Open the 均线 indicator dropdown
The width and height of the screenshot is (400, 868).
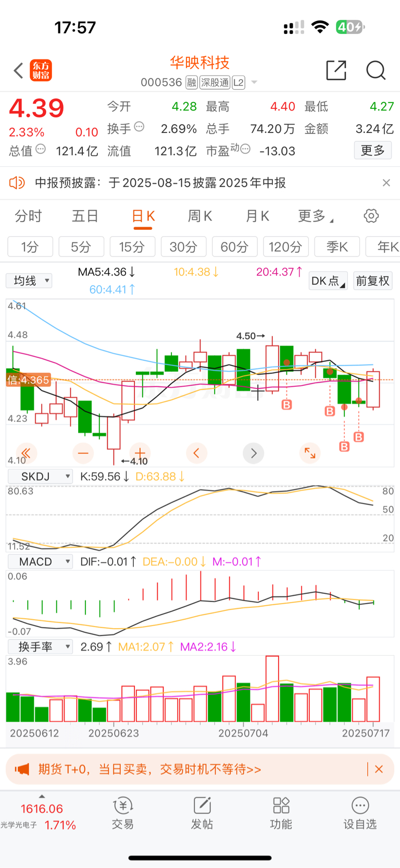[29, 280]
